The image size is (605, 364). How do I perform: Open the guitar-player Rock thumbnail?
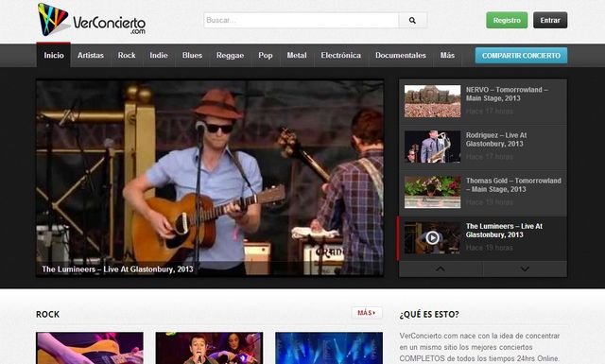click(x=90, y=348)
